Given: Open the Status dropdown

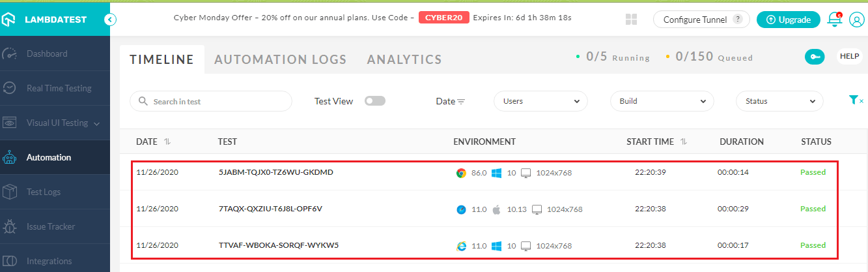Looking at the screenshot, I should 779,101.
